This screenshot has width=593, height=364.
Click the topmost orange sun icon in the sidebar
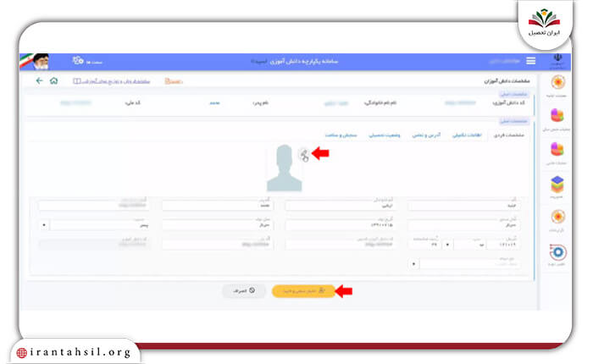pos(557,82)
